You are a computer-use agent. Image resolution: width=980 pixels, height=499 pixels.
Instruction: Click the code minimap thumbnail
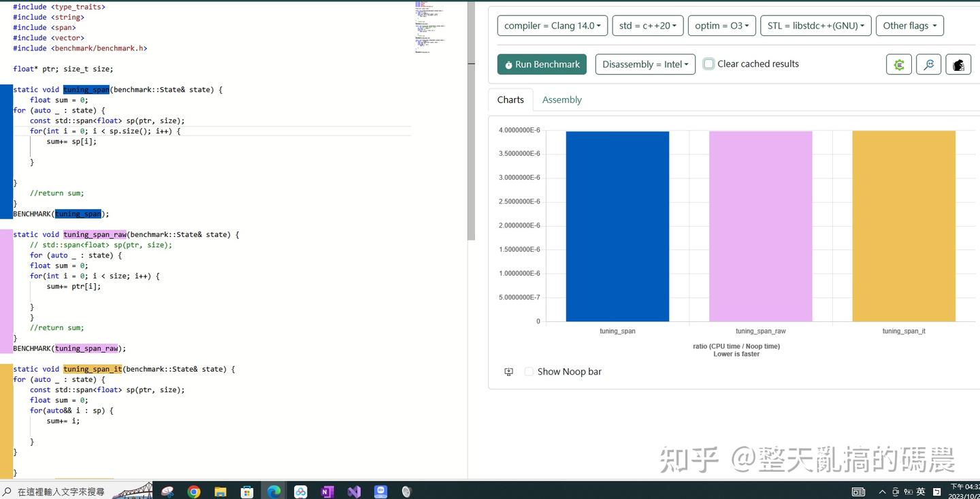click(x=430, y=27)
